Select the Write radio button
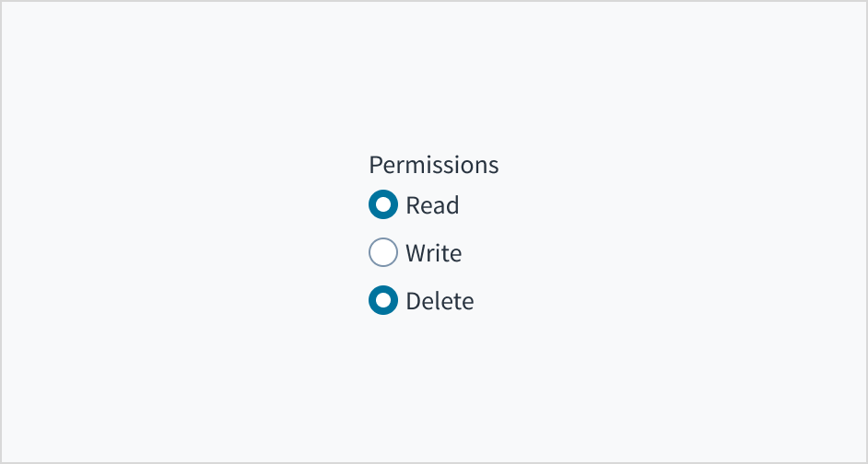This screenshot has width=868, height=464. tap(383, 253)
